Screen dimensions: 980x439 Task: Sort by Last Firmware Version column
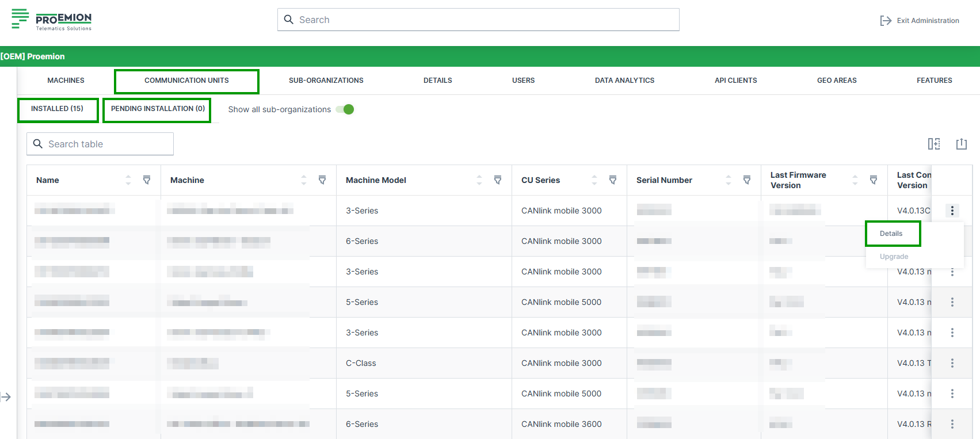pos(855,180)
